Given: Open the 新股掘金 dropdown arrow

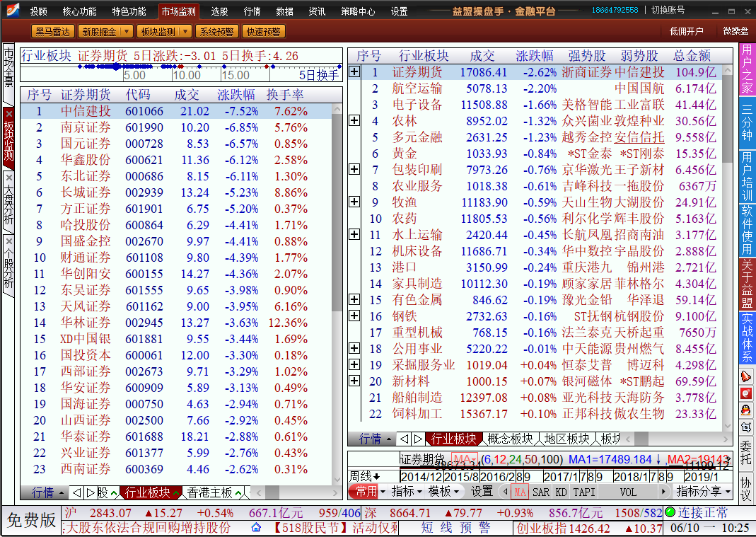Looking at the screenshot, I should tap(127, 31).
